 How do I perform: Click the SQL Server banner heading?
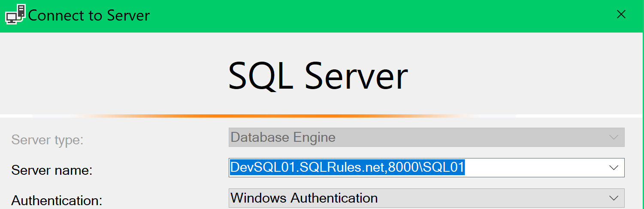tap(318, 76)
